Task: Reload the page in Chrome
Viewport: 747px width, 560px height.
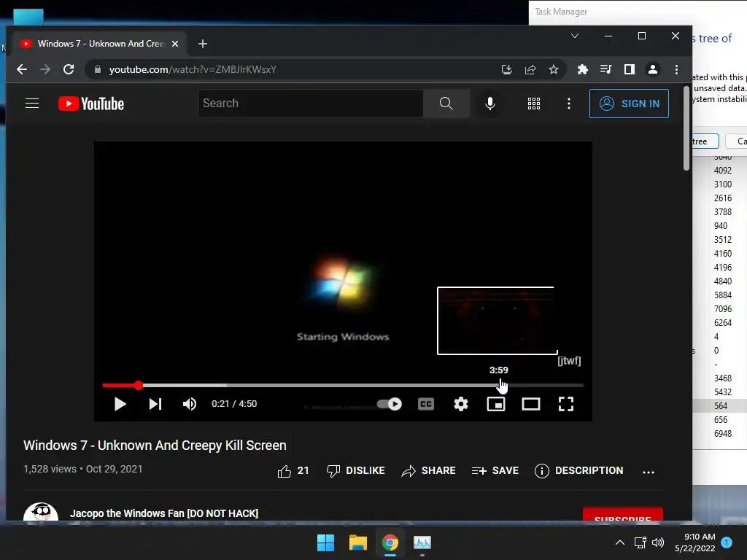Action: click(x=69, y=69)
